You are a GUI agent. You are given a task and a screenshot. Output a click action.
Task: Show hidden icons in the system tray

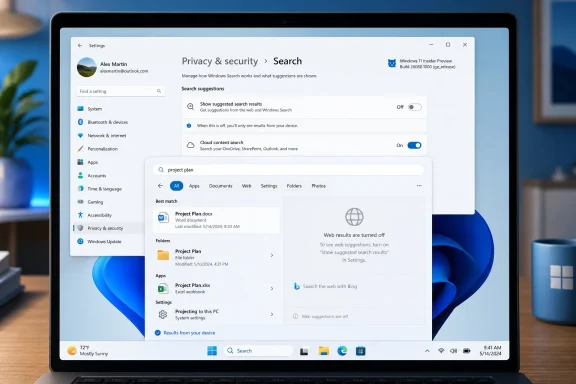click(x=427, y=351)
